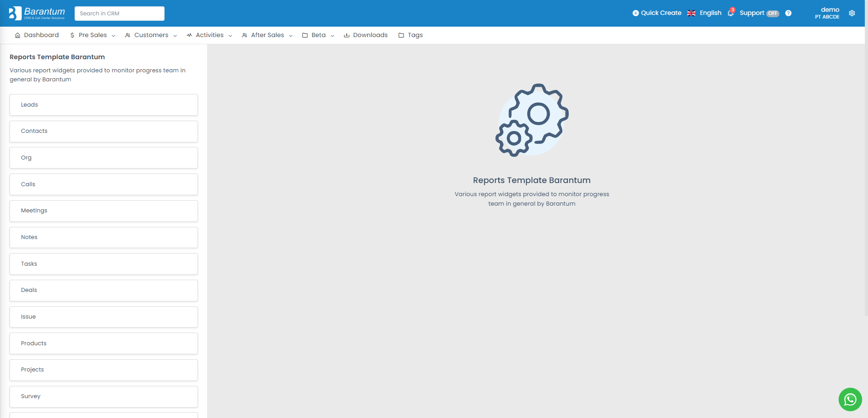This screenshot has height=418, width=868.
Task: Click Quick Create button text
Action: click(x=661, y=13)
